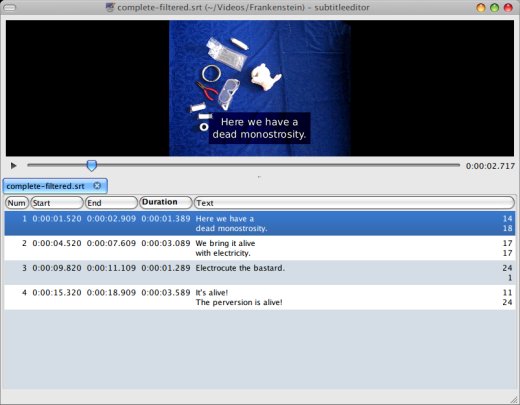The height and width of the screenshot is (405, 520).
Task: Click start time 0:00:09.820
Action: coord(57,268)
